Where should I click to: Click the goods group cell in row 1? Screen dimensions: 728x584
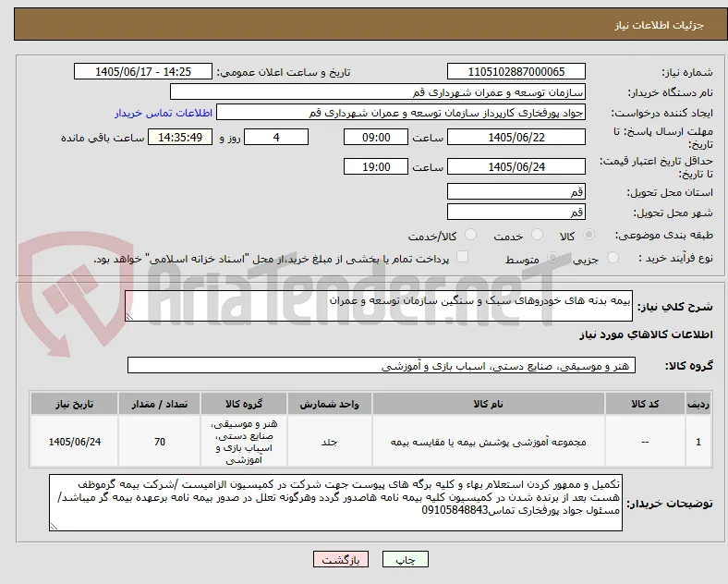[244, 442]
